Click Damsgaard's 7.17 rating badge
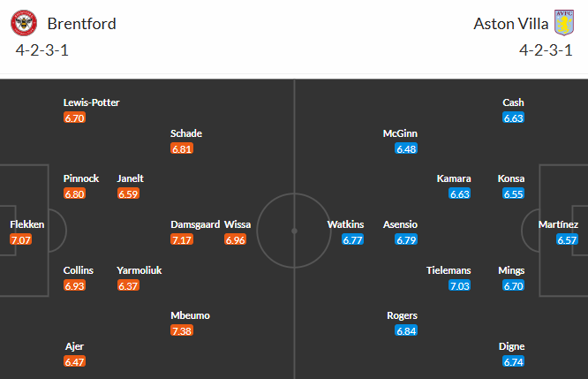The height and width of the screenshot is (379, 588). click(x=182, y=239)
